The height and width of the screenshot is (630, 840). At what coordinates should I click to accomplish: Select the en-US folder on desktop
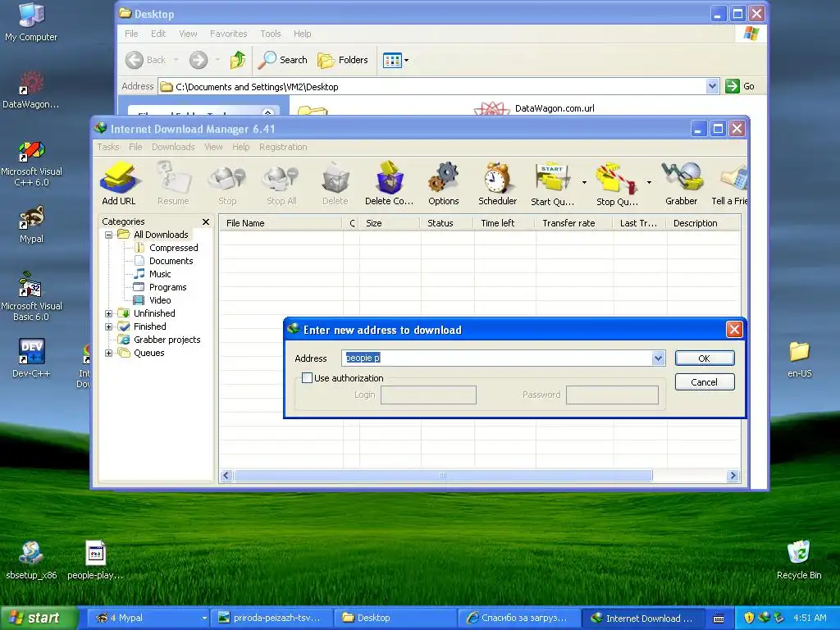pos(799,359)
